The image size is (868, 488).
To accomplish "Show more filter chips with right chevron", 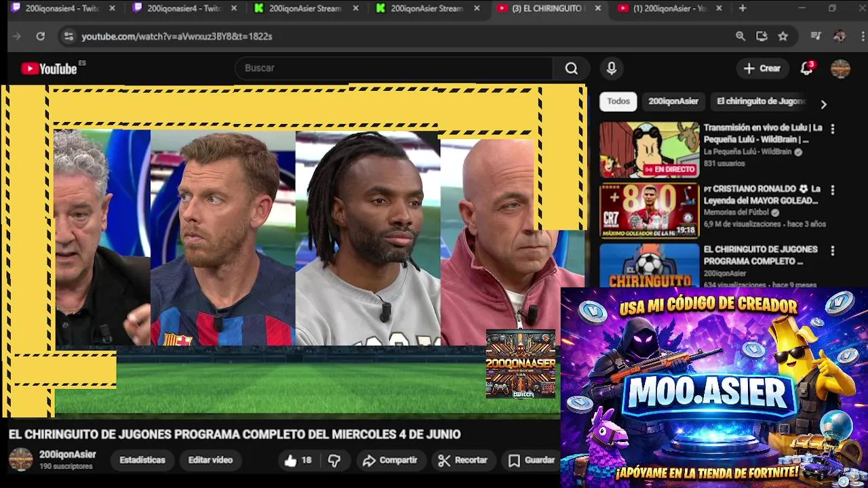I will click(823, 104).
